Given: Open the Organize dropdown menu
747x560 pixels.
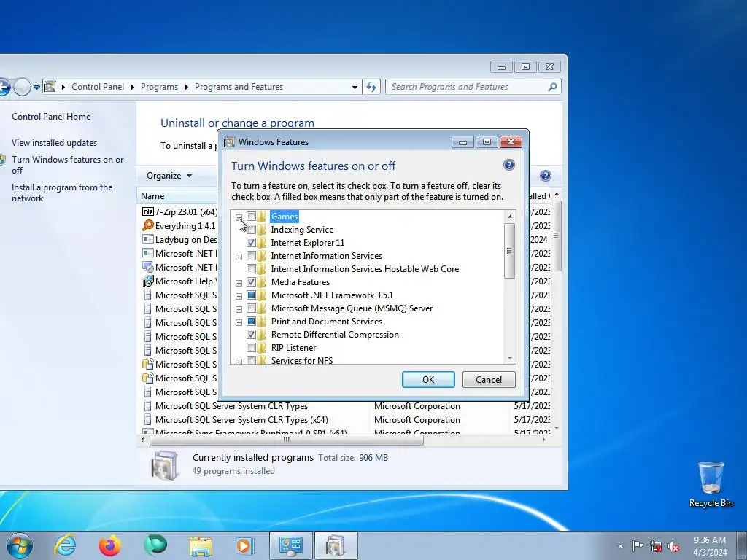Looking at the screenshot, I should click(169, 176).
